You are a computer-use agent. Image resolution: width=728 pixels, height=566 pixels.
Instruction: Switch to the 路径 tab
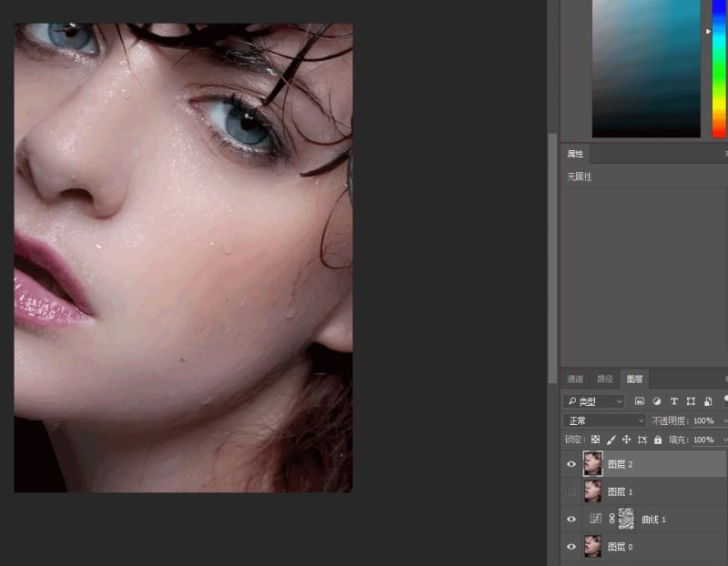click(604, 379)
